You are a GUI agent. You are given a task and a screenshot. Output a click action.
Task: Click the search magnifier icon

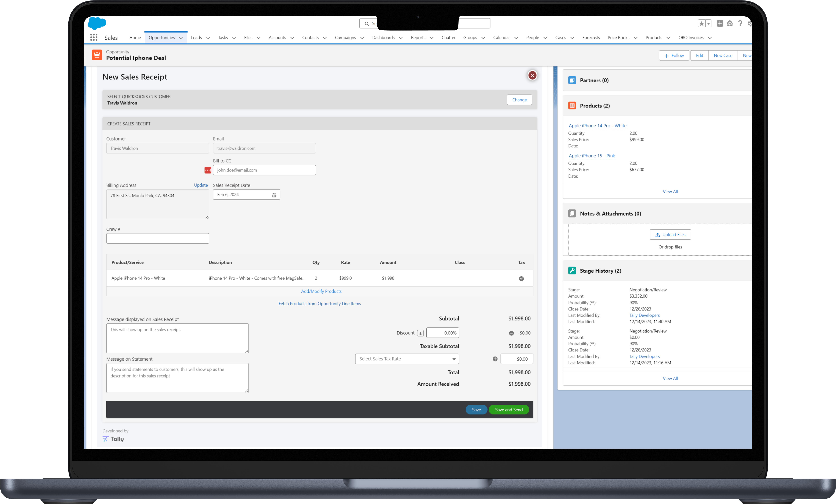[367, 24]
